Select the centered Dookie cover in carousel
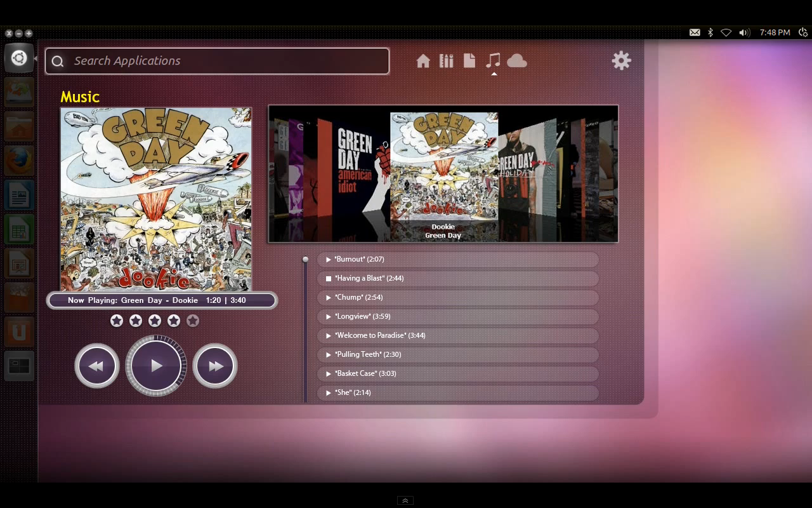Image resolution: width=812 pixels, height=508 pixels. tap(443, 166)
